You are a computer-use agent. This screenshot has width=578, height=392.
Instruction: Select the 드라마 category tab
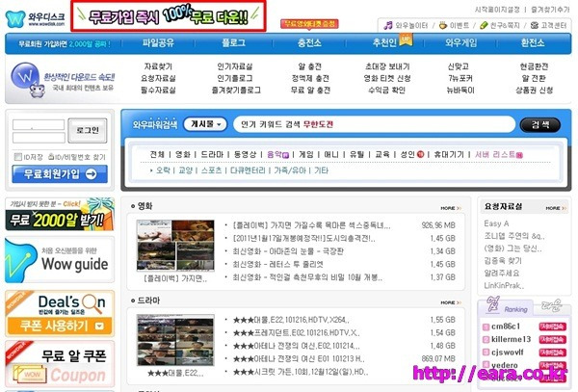point(212,155)
